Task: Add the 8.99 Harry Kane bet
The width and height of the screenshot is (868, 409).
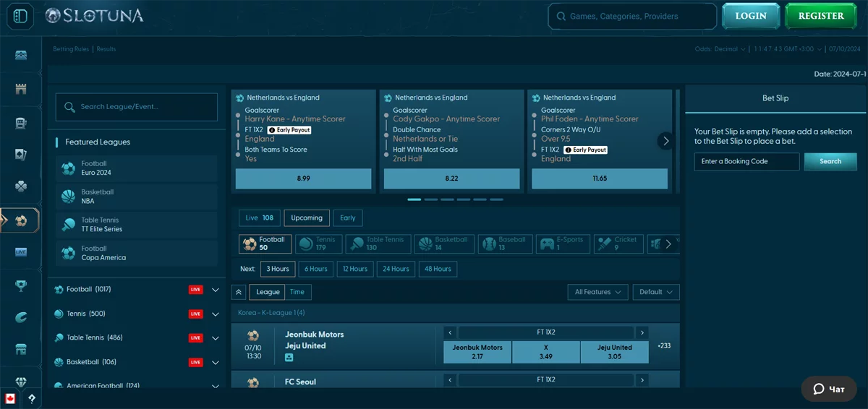Action: (x=304, y=178)
